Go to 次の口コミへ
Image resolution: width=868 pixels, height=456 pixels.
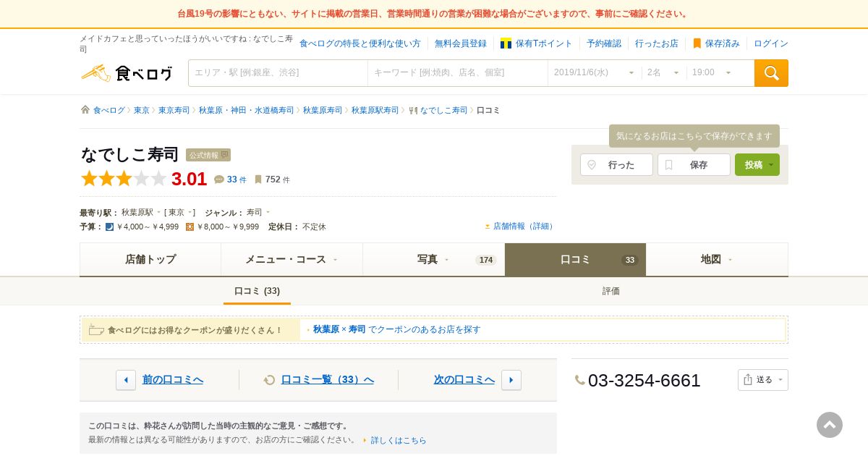pos(464,380)
